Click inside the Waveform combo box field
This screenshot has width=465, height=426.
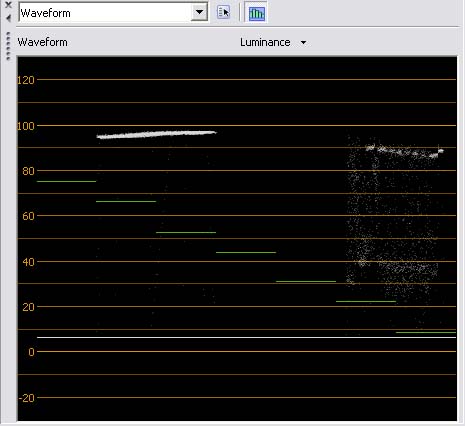click(x=105, y=13)
